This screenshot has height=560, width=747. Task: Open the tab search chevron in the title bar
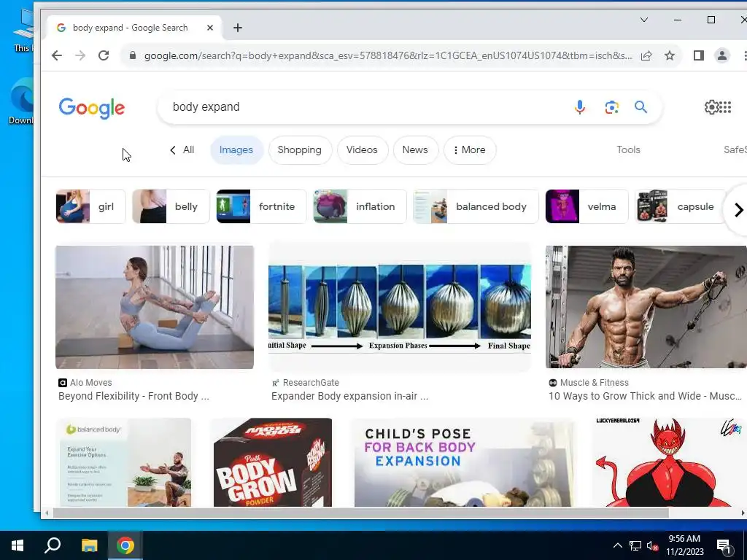pos(643,20)
